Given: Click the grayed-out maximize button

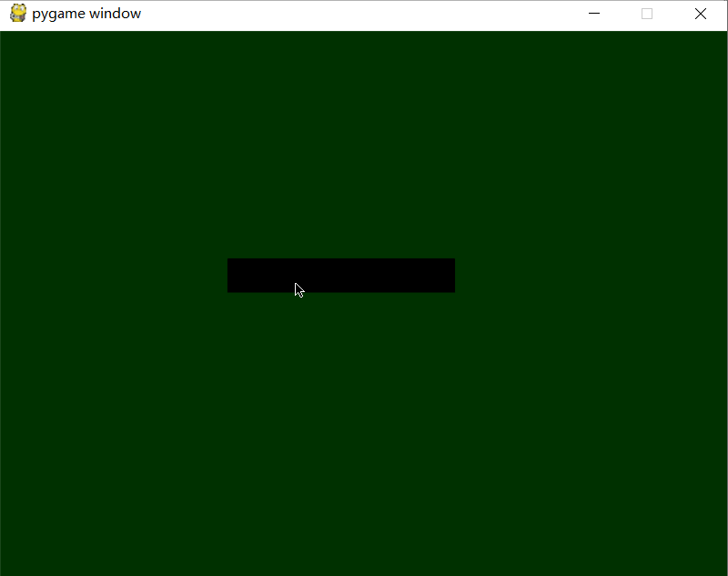Looking at the screenshot, I should [x=647, y=14].
